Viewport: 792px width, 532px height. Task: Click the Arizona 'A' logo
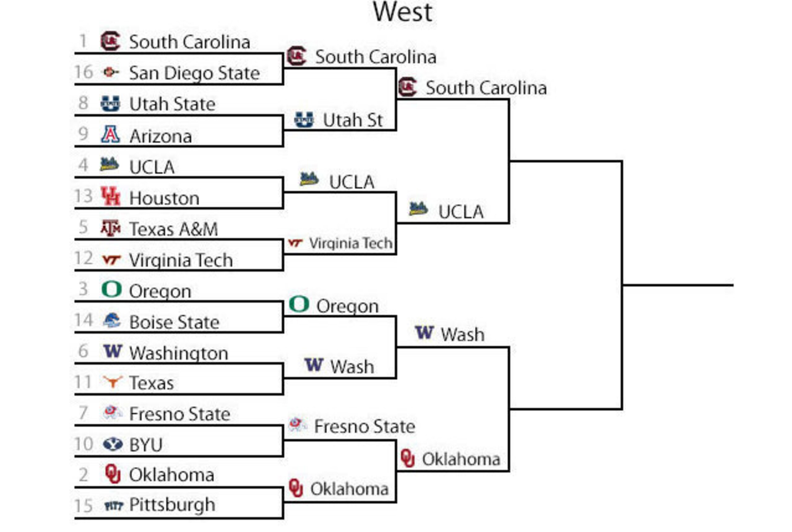coord(110,134)
